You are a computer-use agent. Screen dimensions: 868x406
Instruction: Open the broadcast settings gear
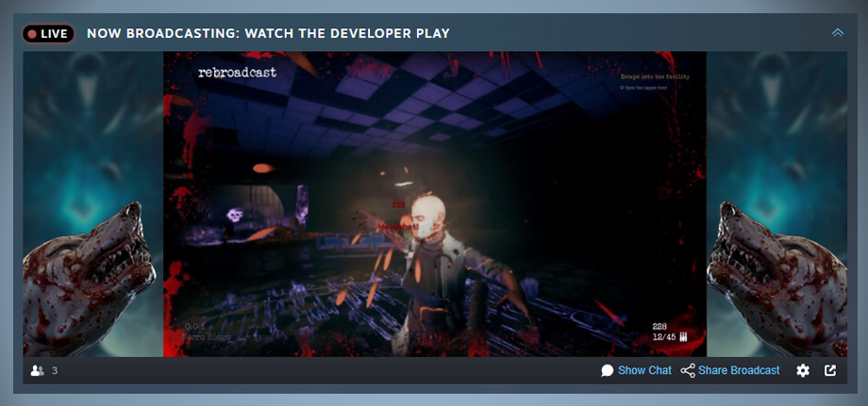click(x=803, y=370)
